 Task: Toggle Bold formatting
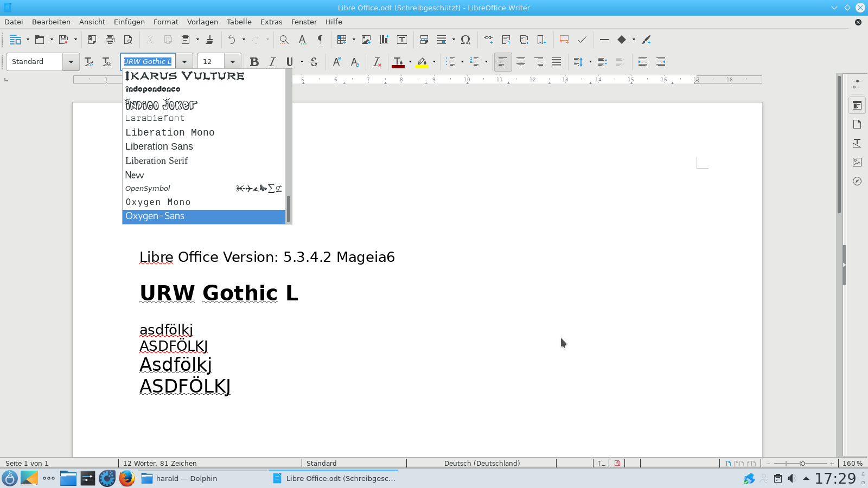[x=254, y=62]
